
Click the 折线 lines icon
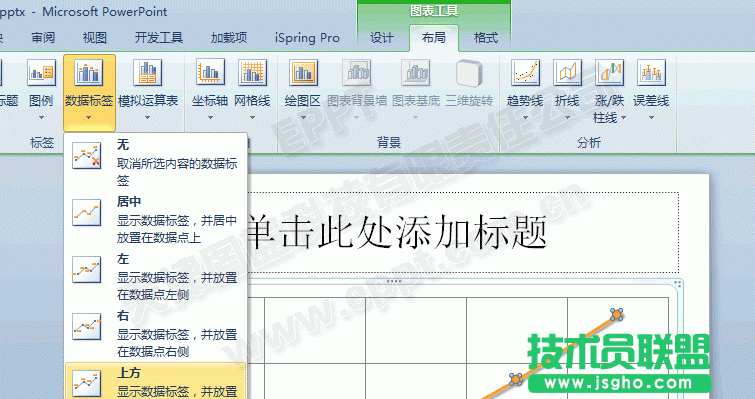(x=567, y=73)
